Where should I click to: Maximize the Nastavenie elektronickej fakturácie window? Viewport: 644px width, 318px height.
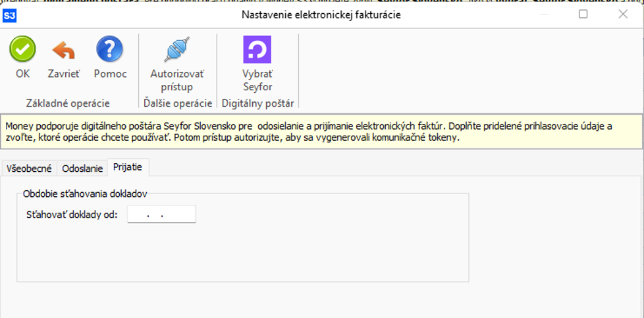tap(583, 14)
